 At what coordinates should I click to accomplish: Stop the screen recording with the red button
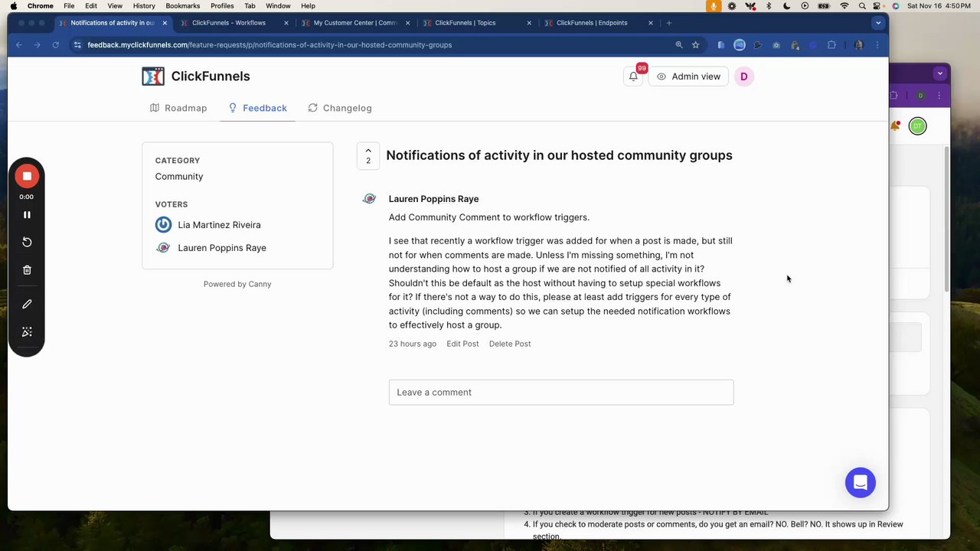[27, 176]
